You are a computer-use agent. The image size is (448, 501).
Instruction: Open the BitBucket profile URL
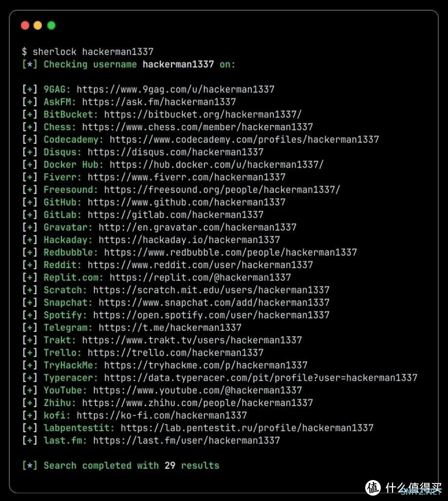tap(203, 114)
